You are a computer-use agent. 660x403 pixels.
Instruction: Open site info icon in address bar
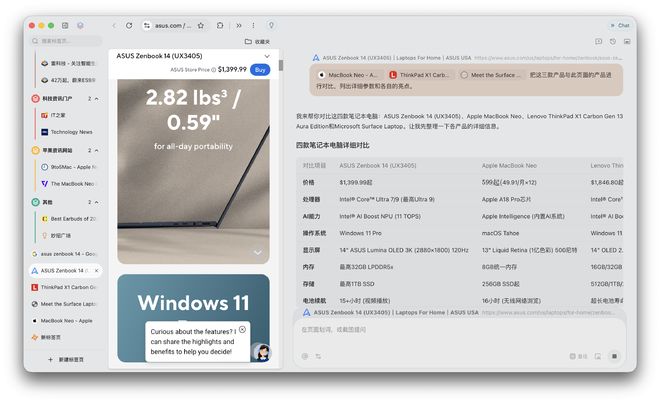(x=148, y=25)
